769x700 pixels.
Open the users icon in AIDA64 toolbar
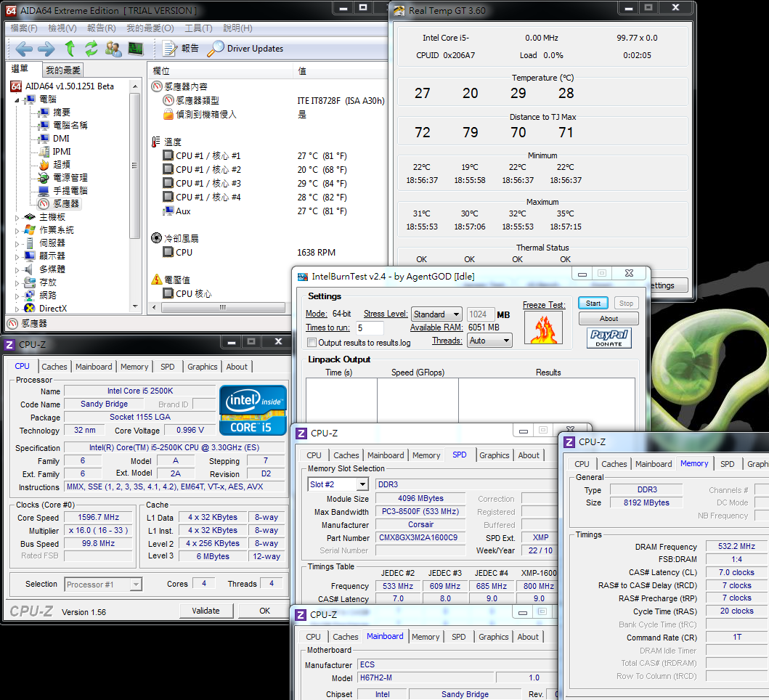point(113,49)
